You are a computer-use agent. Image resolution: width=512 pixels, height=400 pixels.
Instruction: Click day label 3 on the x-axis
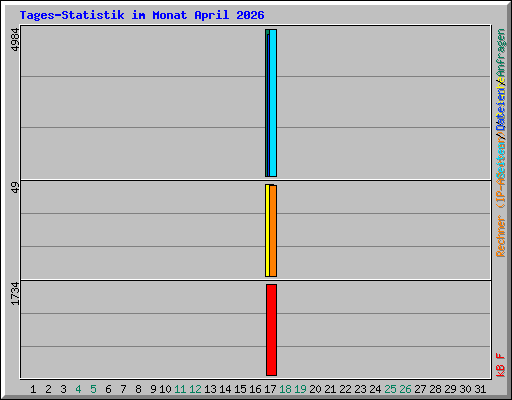[x=63, y=389]
